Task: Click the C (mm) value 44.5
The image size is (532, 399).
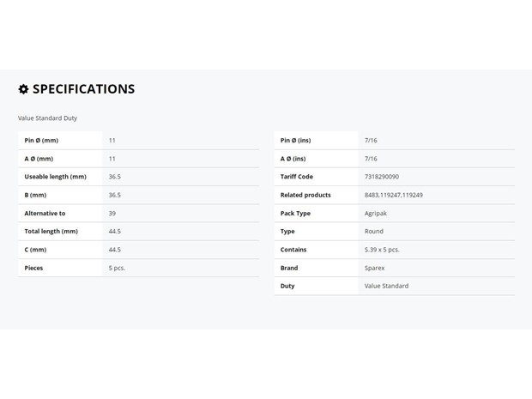Action: [x=115, y=250]
